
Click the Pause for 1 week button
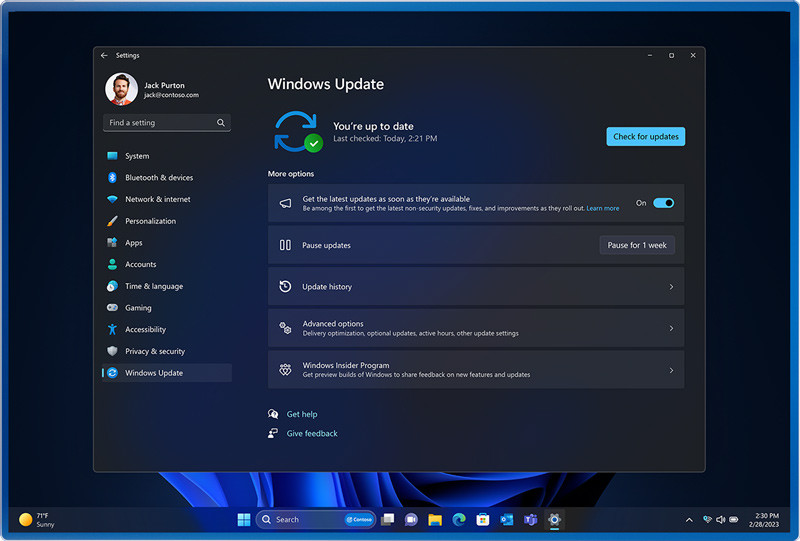coord(637,245)
